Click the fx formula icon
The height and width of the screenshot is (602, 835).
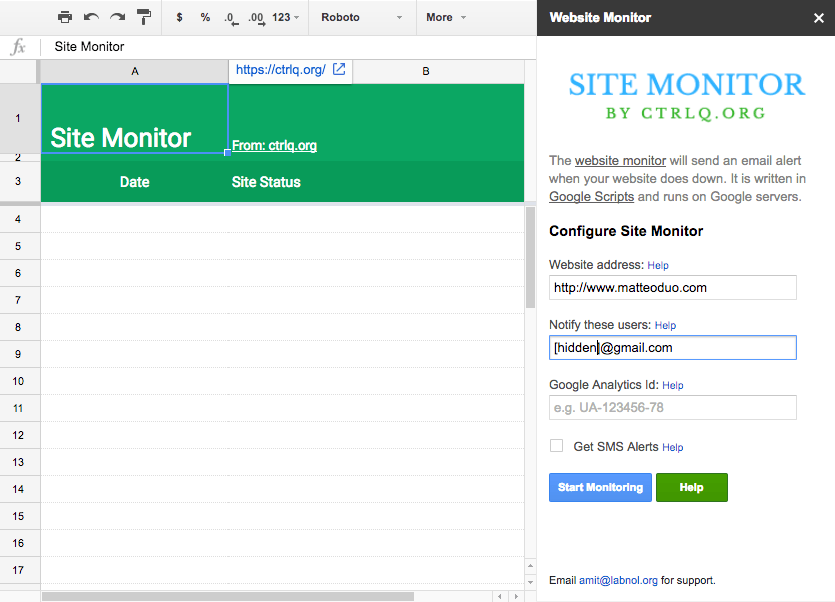(x=18, y=47)
